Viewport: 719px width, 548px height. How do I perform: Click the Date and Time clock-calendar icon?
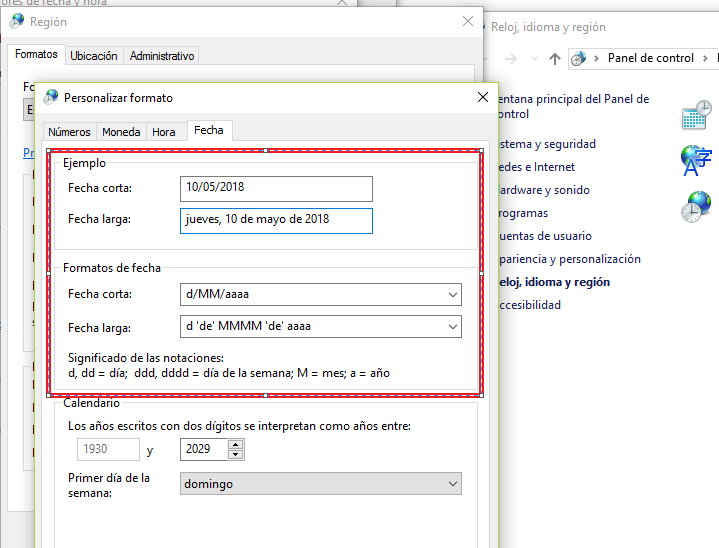pos(696,115)
